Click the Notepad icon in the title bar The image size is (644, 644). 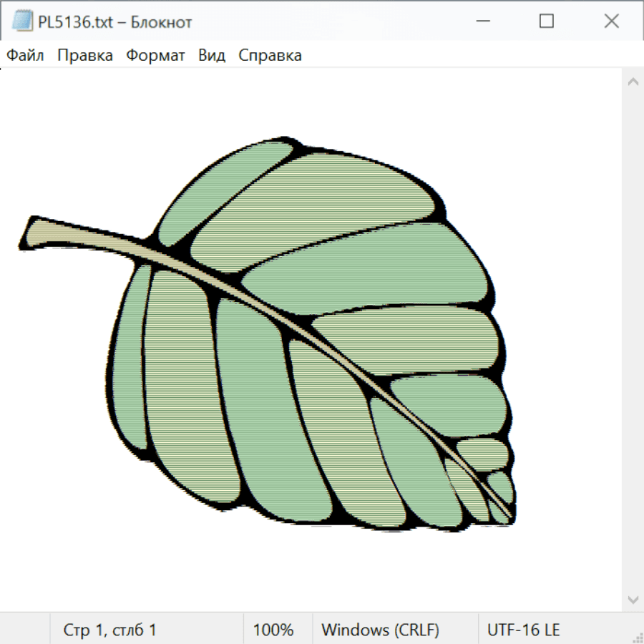(x=22, y=21)
